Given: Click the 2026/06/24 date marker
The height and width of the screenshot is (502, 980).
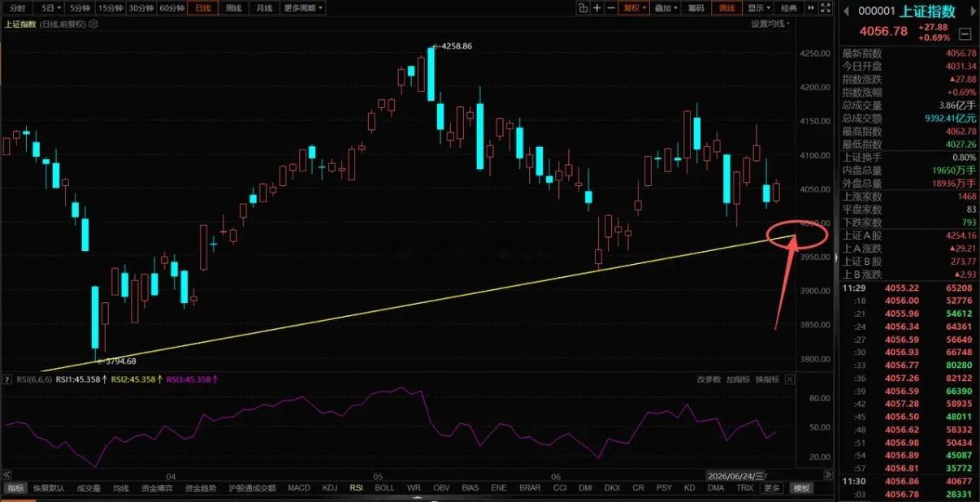Looking at the screenshot, I should coord(734,475).
